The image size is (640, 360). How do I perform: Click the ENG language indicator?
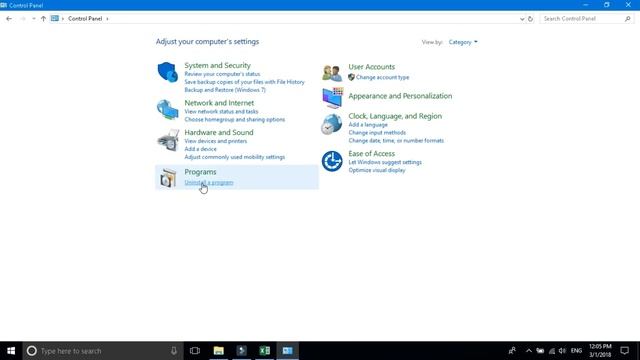[576, 351]
